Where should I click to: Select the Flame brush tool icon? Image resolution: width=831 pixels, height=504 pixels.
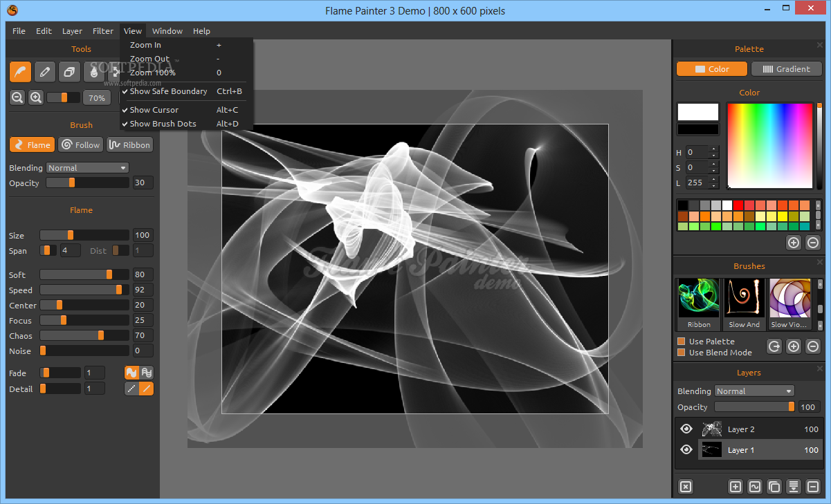coord(20,71)
